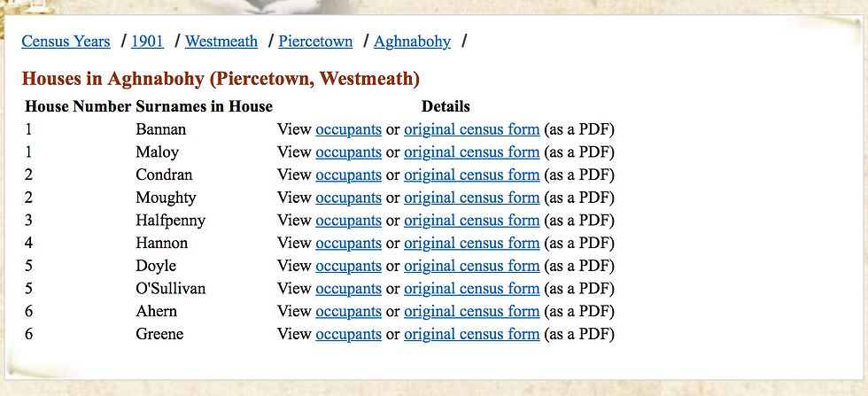Open original census form for Greene
This screenshot has width=868, height=396.
471,334
